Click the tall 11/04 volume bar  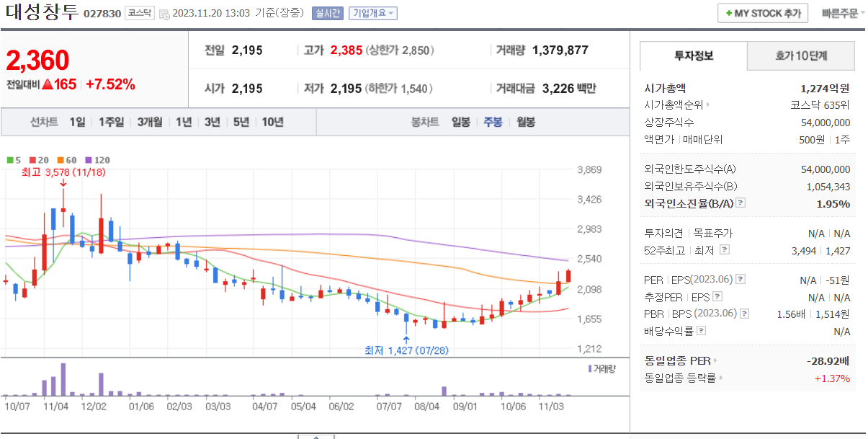[63, 379]
